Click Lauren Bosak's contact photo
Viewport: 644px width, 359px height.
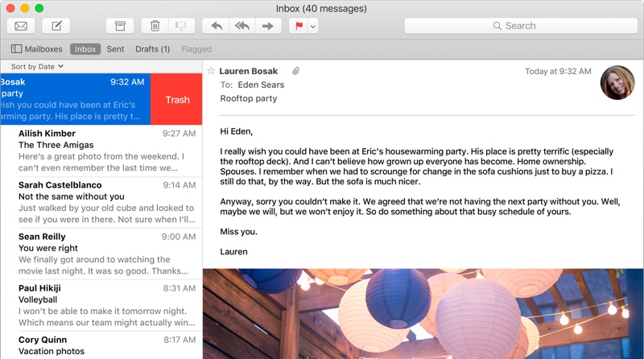(x=617, y=83)
